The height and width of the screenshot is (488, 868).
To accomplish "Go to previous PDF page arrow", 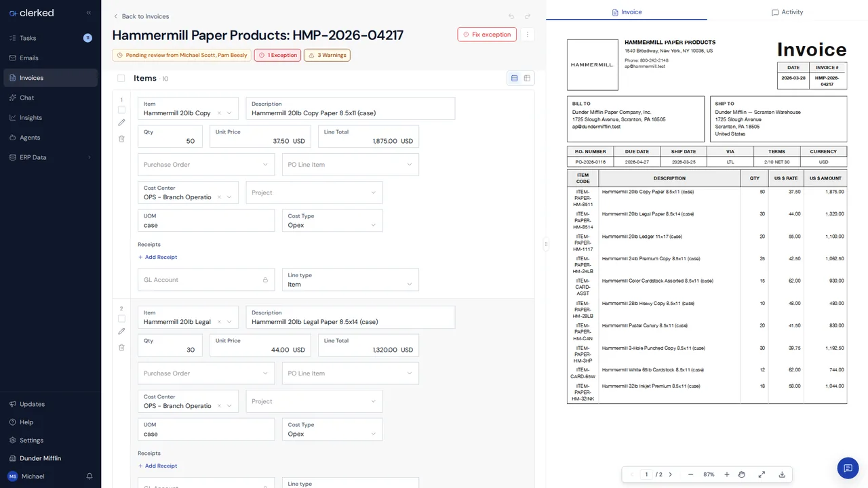I will (x=632, y=474).
